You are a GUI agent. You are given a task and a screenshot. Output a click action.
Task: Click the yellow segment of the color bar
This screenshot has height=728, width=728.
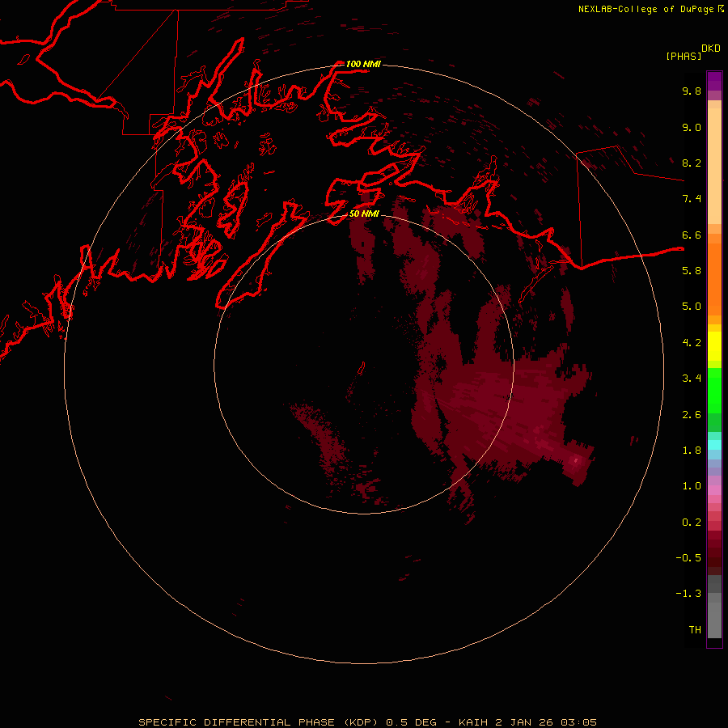coord(714,346)
